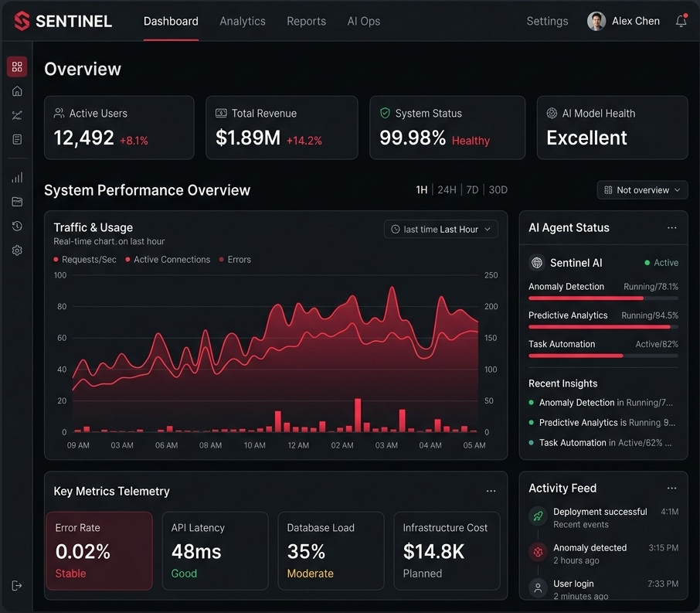Open the line chart trends sidebar icon
This screenshot has height=613, width=700.
[x=17, y=115]
